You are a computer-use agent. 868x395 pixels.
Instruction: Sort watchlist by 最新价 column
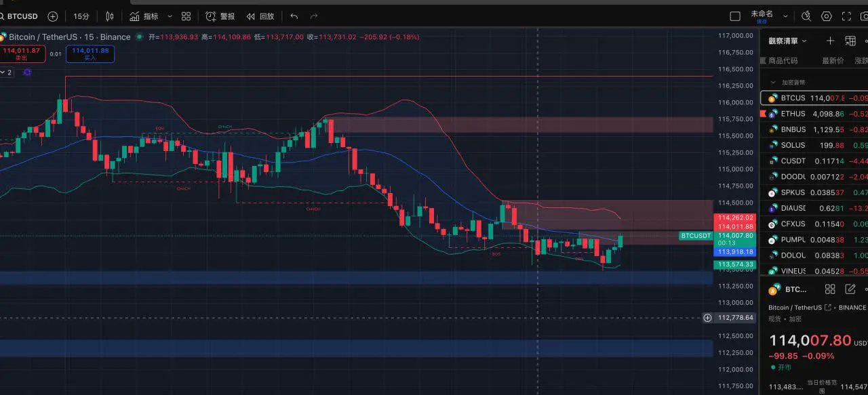[x=833, y=60]
